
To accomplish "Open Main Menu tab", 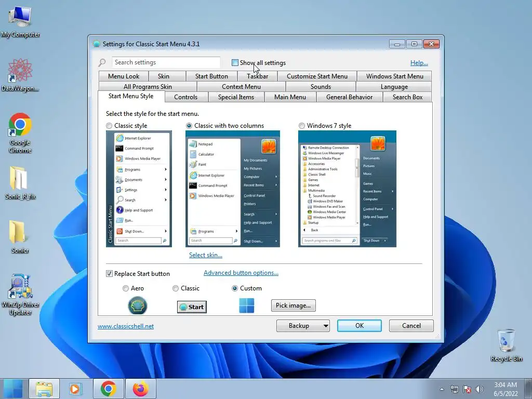I will tap(290, 97).
